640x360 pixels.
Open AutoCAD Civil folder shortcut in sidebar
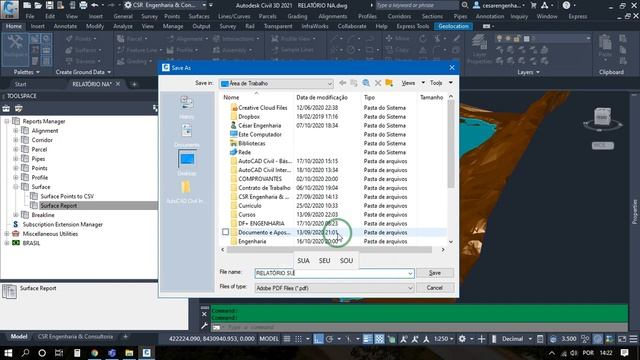(x=185, y=192)
